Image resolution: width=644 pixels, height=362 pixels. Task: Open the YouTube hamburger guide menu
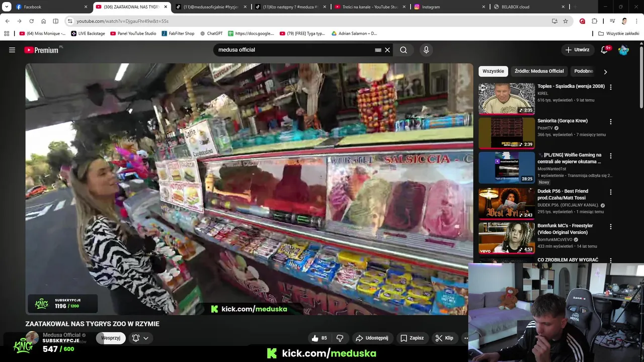pos(12,50)
